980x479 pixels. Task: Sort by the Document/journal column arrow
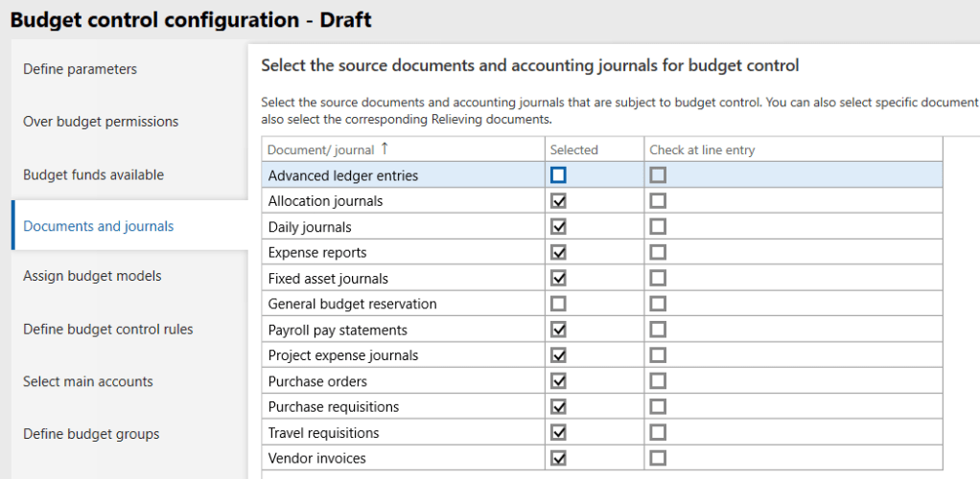tap(385, 148)
